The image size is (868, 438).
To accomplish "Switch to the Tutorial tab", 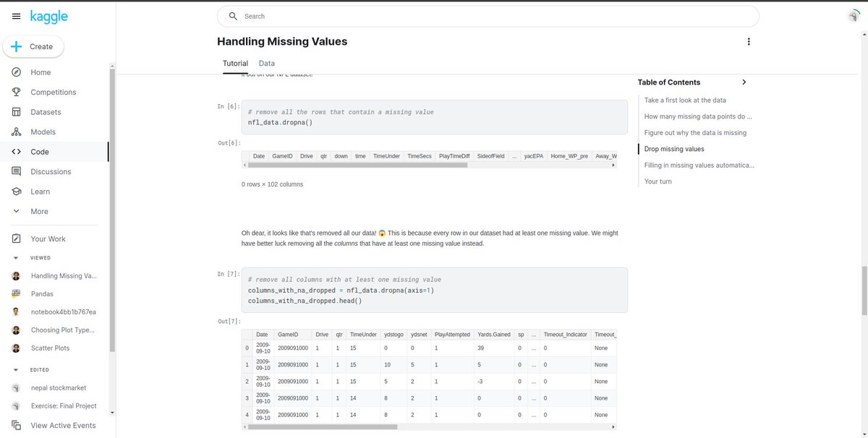I will click(x=235, y=64).
